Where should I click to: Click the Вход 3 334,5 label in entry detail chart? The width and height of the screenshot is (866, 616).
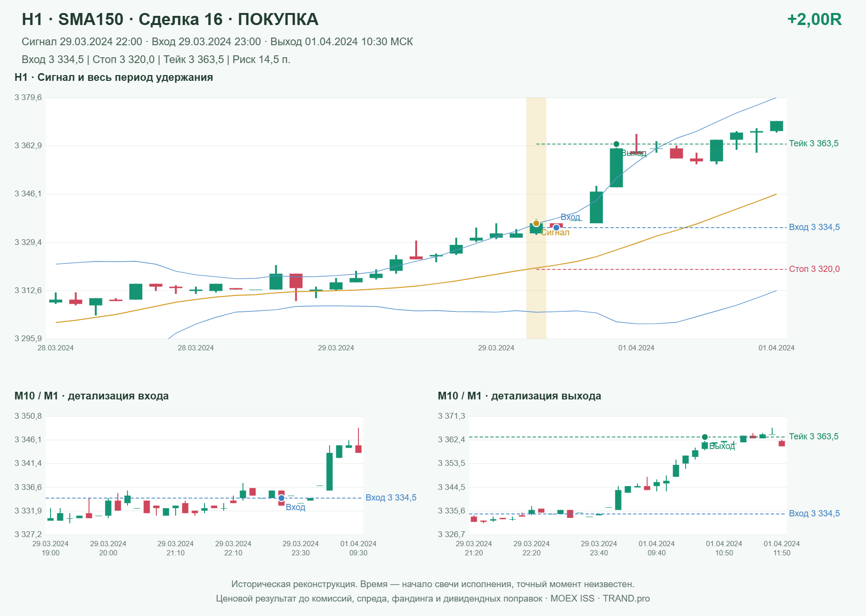tap(391, 498)
